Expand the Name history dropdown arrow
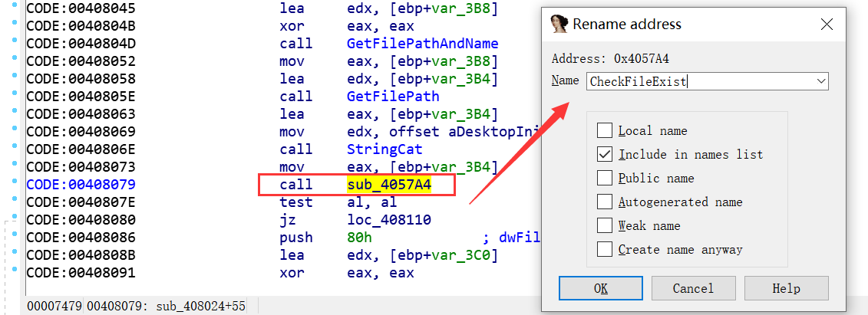868x315 pixels. click(820, 81)
